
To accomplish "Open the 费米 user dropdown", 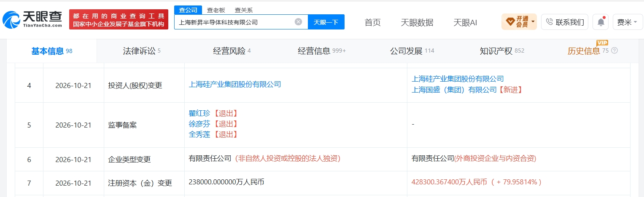I will click(628, 22).
